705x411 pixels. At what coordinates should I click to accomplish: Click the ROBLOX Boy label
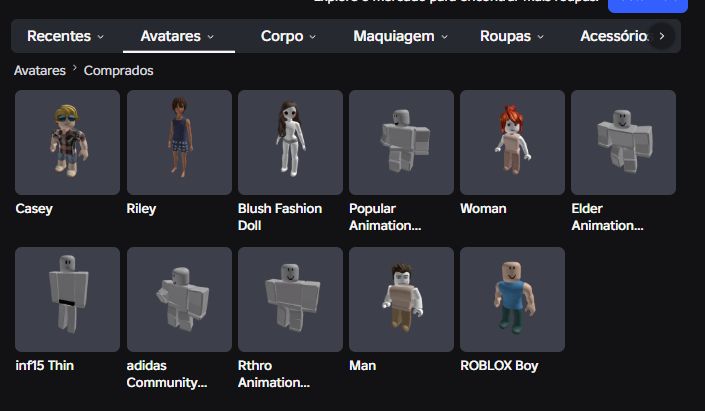pos(499,366)
